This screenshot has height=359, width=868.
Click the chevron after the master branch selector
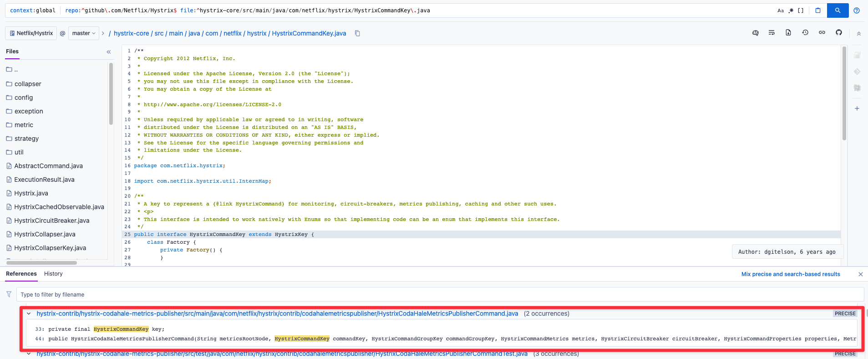point(103,33)
